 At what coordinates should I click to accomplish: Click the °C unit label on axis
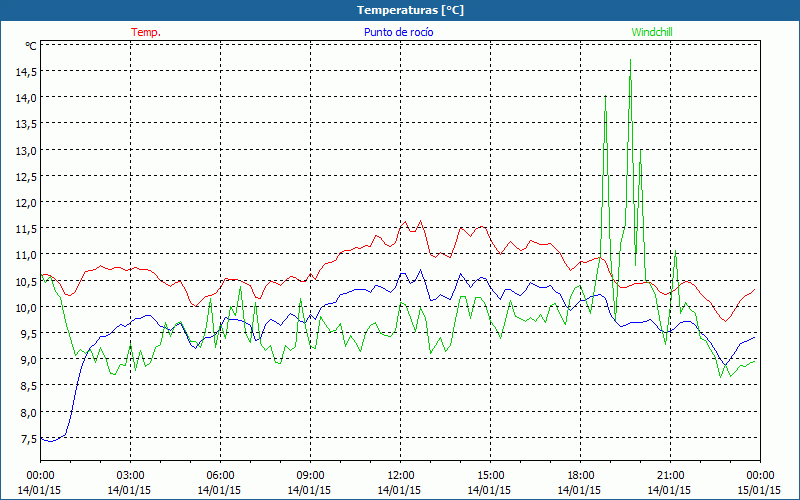(x=31, y=46)
